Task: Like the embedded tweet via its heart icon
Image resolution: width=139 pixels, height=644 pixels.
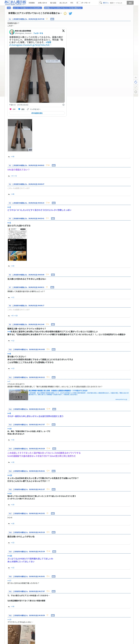Action: click(11, 109)
